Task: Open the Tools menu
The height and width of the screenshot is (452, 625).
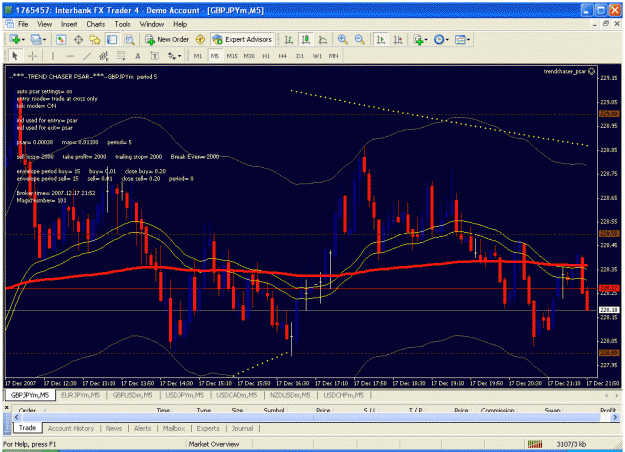Action: coord(122,24)
